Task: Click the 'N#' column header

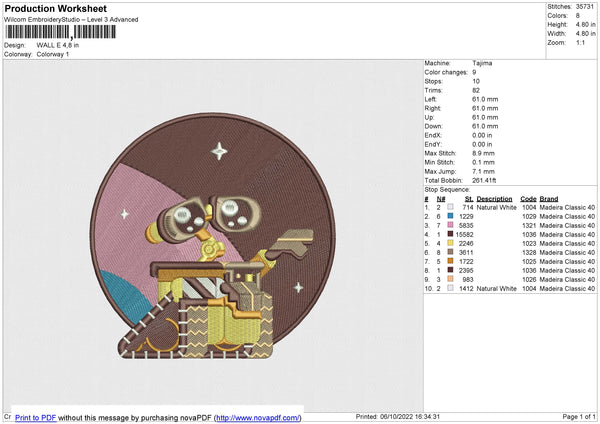Action: (441, 199)
